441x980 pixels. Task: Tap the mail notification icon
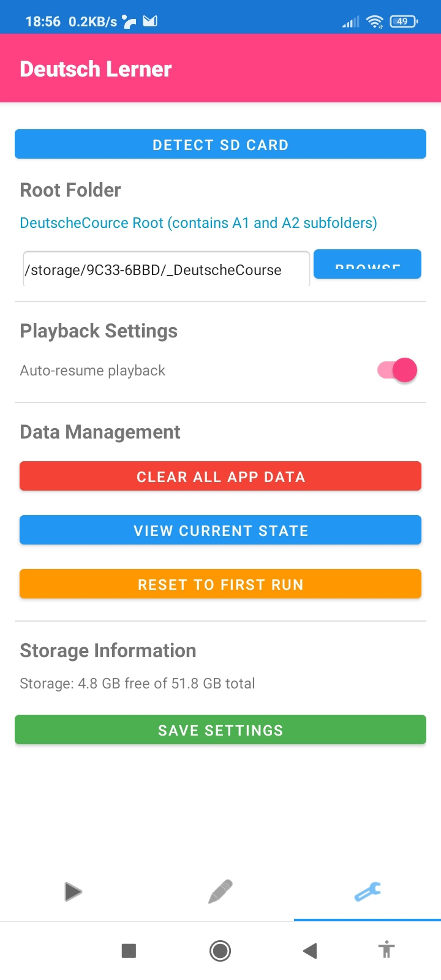pyautogui.click(x=150, y=21)
